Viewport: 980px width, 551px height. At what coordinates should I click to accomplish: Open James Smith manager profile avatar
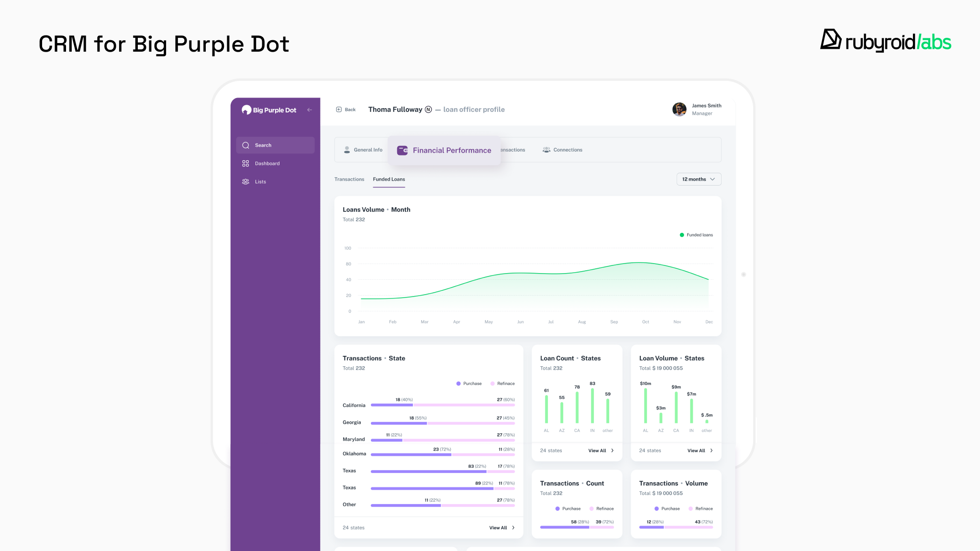pyautogui.click(x=679, y=110)
